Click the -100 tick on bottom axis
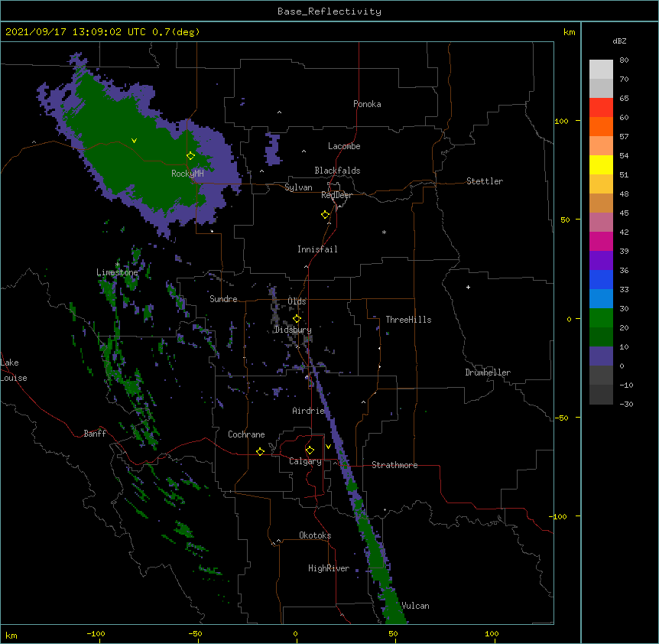Viewport: 659px width, 644px height. tap(96, 633)
